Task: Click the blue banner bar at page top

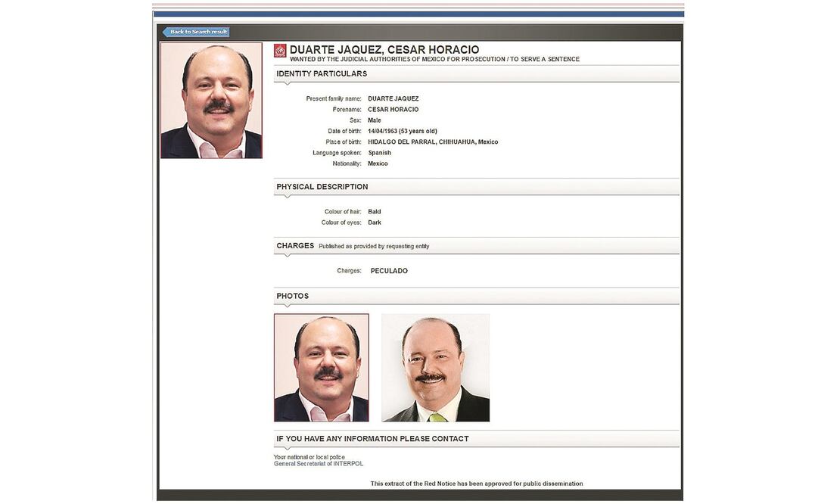Action: pyautogui.click(x=418, y=14)
